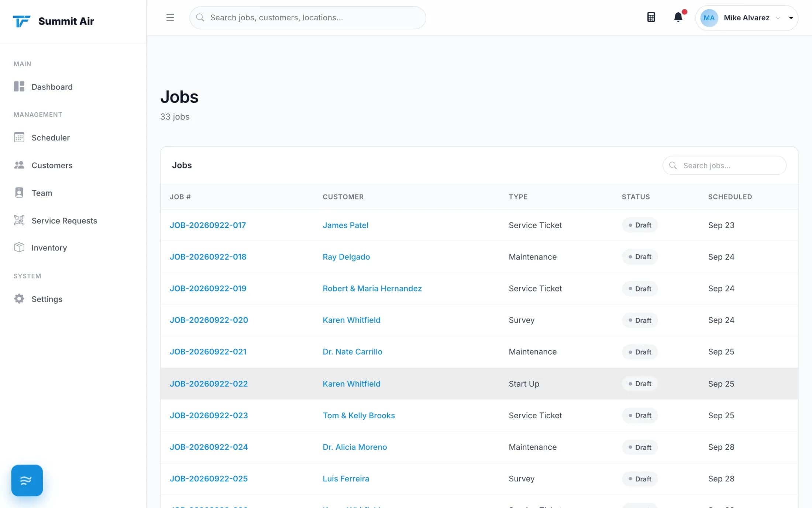The image size is (812, 508).
Task: Open job JOB-20260922-024
Action: pyautogui.click(x=209, y=447)
